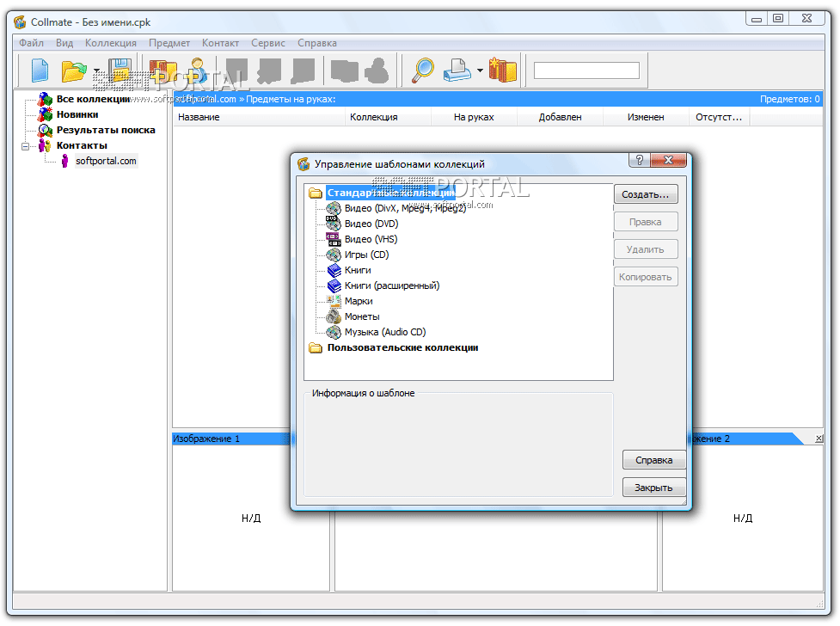The image size is (840, 626).
Task: Click the Копировать button in the dialog
Action: 646,277
